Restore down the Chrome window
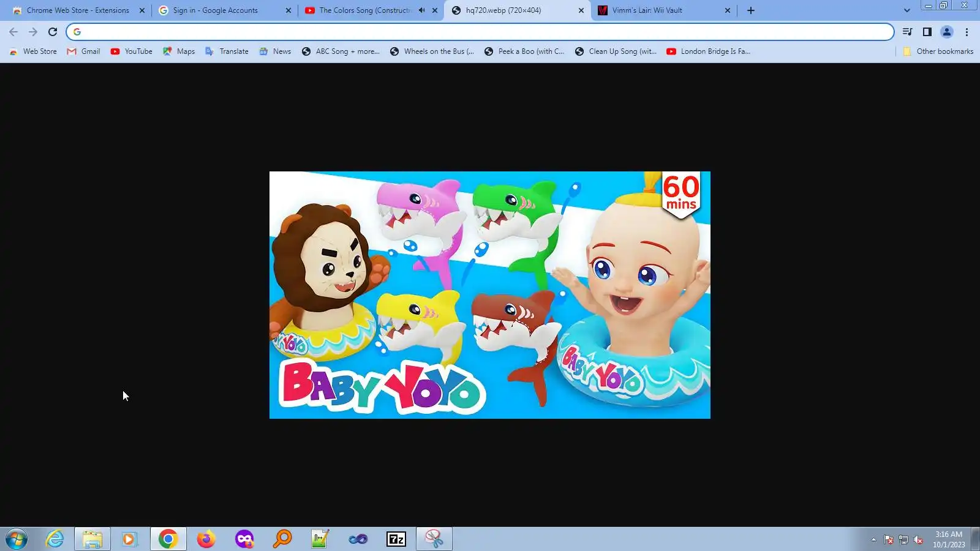The image size is (980, 551). point(944,6)
